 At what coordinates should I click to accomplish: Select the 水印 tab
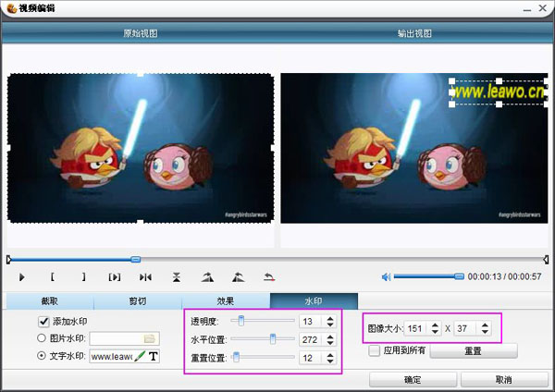point(314,301)
